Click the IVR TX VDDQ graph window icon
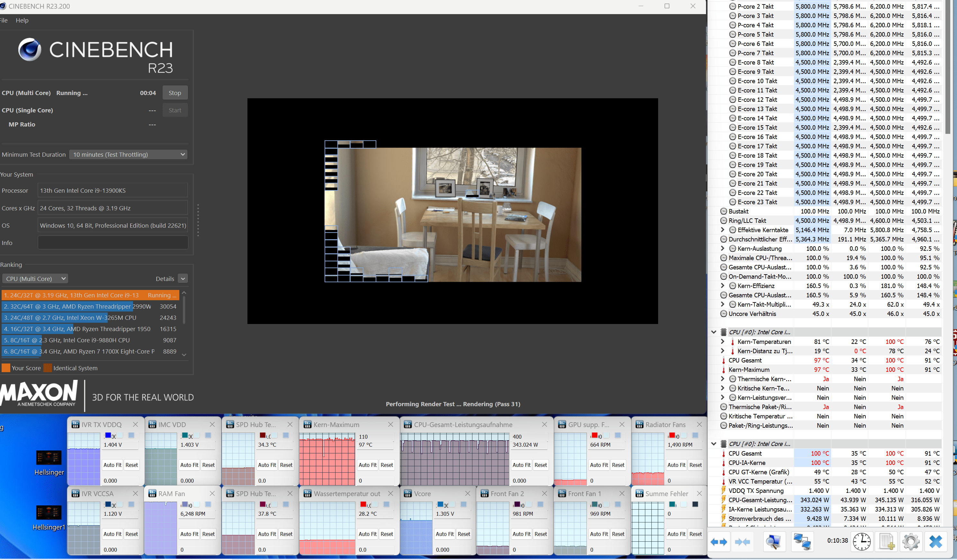This screenshot has height=560, width=957. tap(75, 424)
